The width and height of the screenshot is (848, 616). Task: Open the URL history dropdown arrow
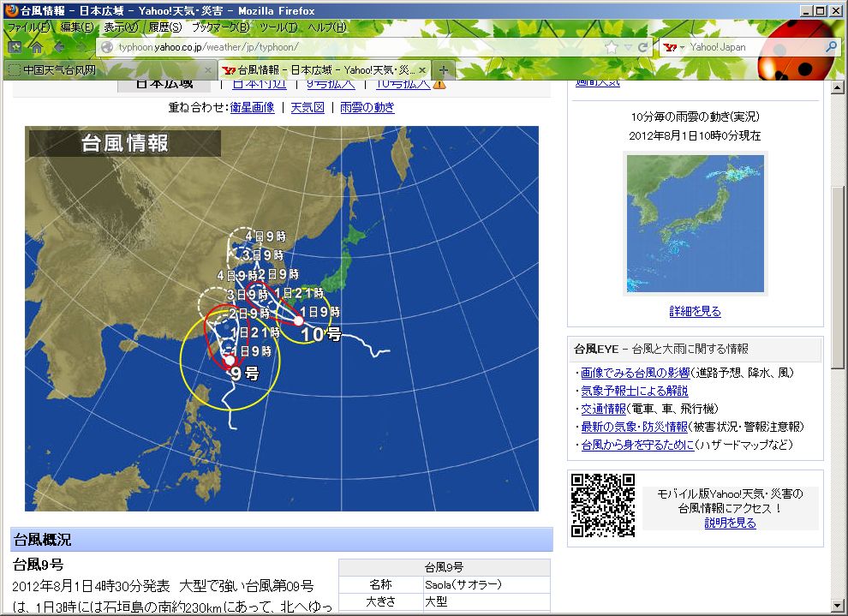(x=628, y=48)
